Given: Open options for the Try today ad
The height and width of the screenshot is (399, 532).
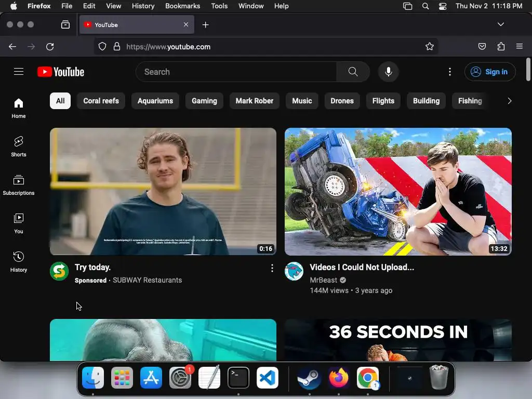Looking at the screenshot, I should (x=272, y=269).
